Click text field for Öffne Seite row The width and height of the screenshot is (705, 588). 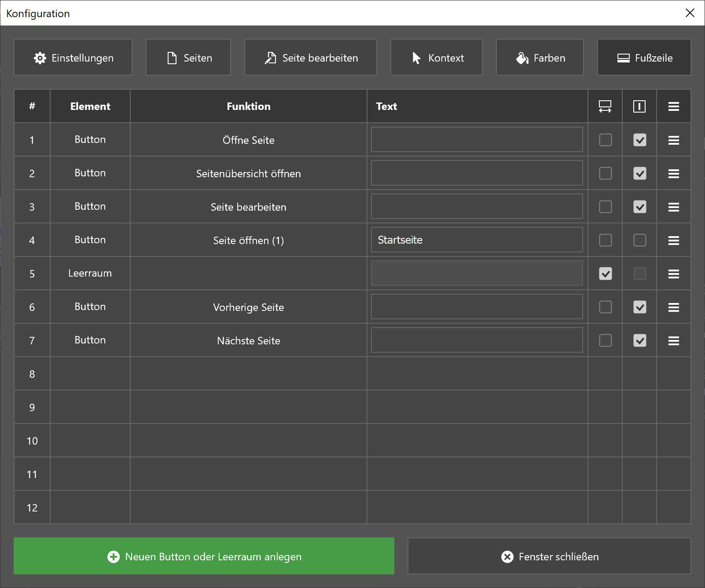click(477, 139)
